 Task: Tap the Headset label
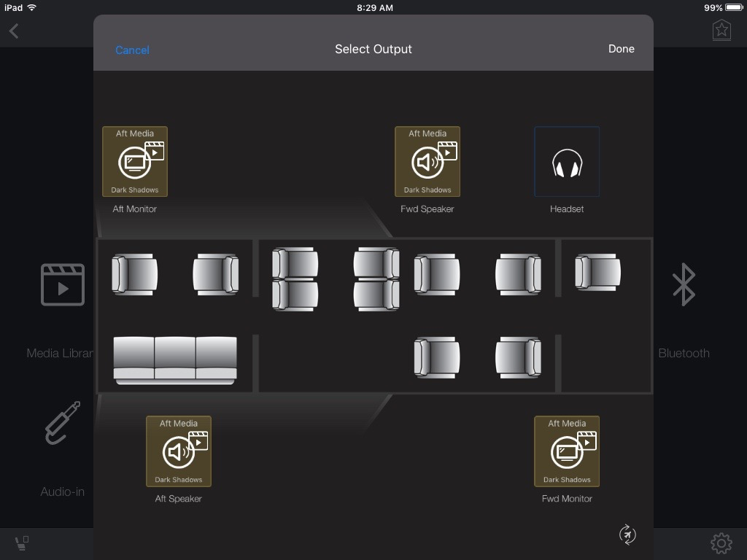(x=566, y=209)
